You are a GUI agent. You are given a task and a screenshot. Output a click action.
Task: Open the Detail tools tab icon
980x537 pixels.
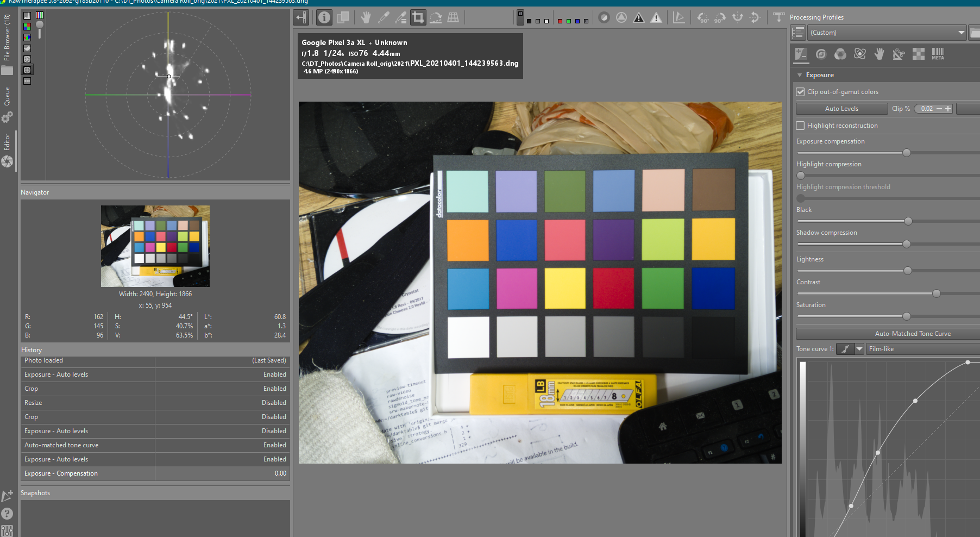pos(821,54)
